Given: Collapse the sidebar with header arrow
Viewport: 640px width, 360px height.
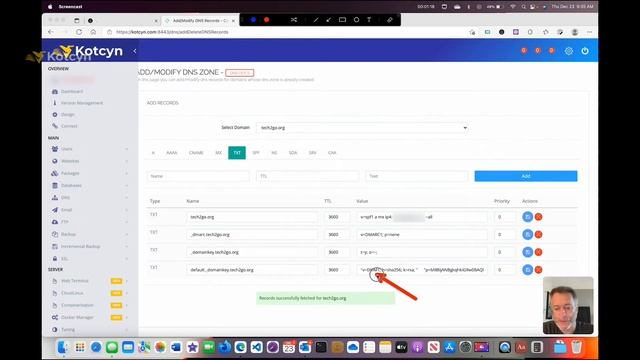Looking at the screenshot, I should 135,51.
